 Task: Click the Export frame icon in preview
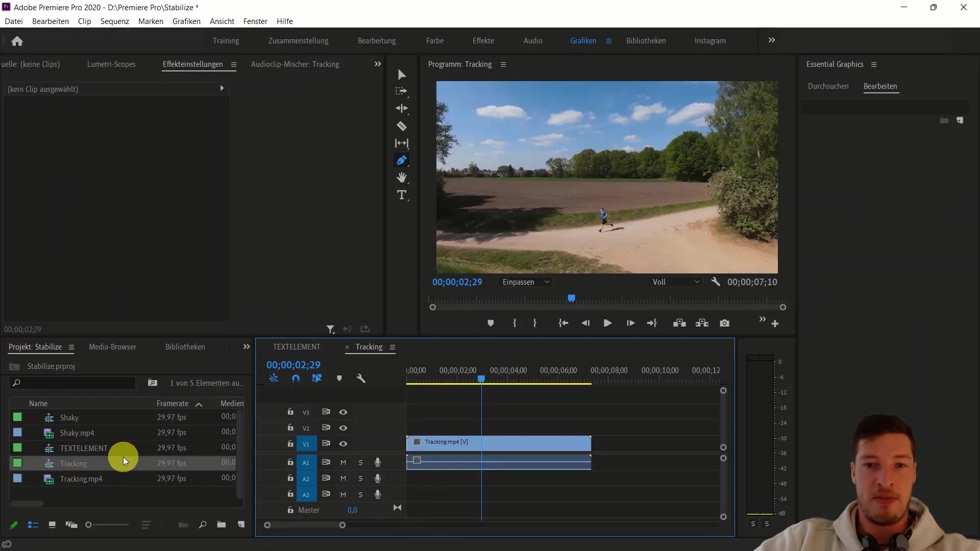pyautogui.click(x=724, y=323)
